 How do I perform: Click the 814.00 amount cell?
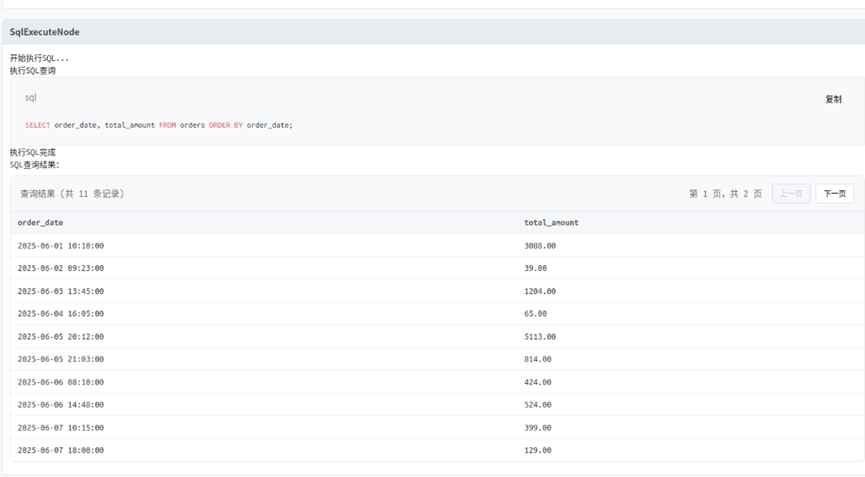(x=538, y=359)
